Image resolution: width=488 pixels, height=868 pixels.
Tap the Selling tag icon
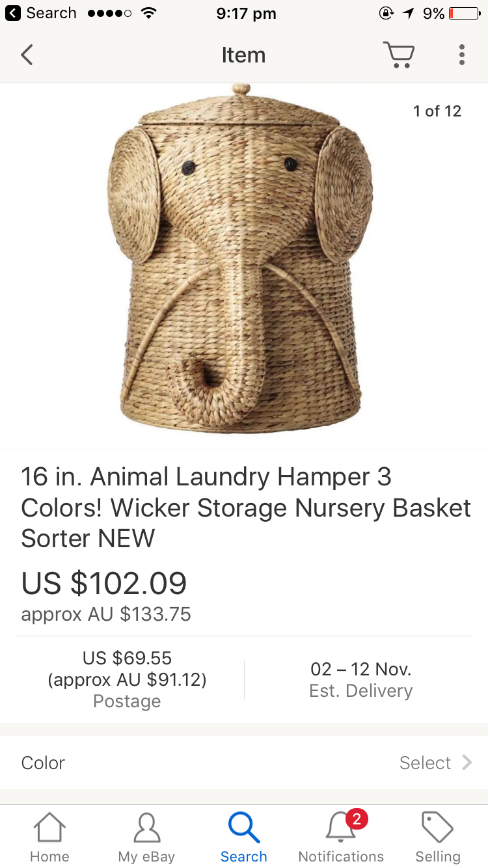pos(437,828)
